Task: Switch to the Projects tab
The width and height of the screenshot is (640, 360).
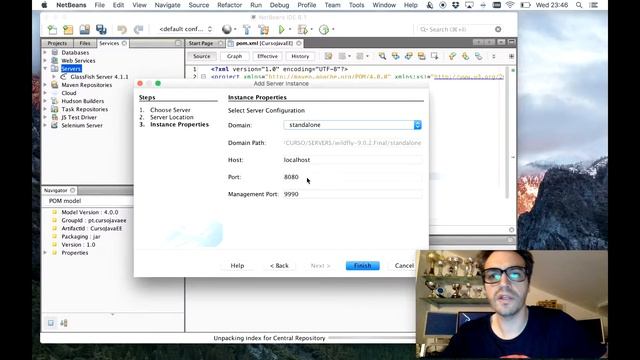Action: click(57, 43)
